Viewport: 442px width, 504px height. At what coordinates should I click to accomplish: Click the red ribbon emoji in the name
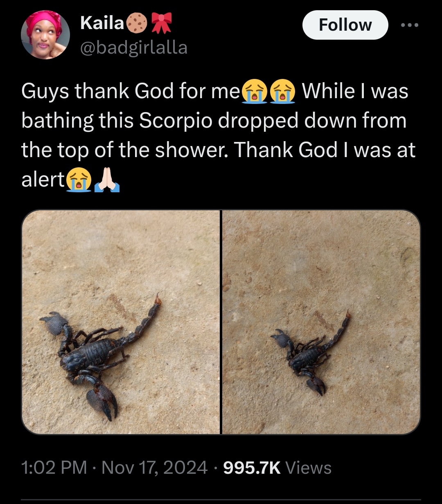tap(161, 23)
